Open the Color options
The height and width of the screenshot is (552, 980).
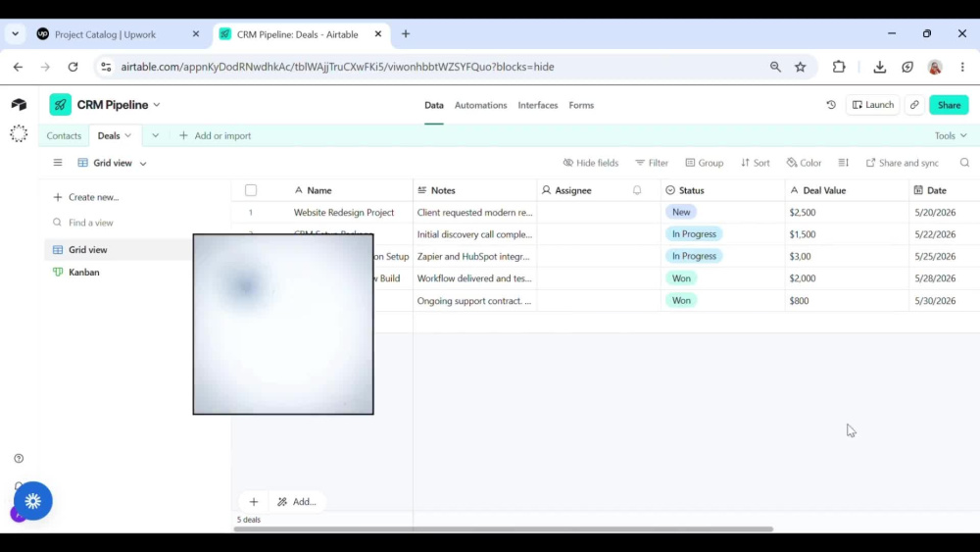click(804, 163)
